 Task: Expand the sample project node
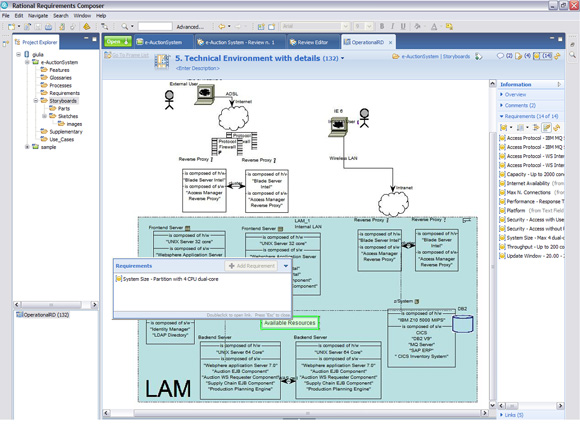click(27, 147)
